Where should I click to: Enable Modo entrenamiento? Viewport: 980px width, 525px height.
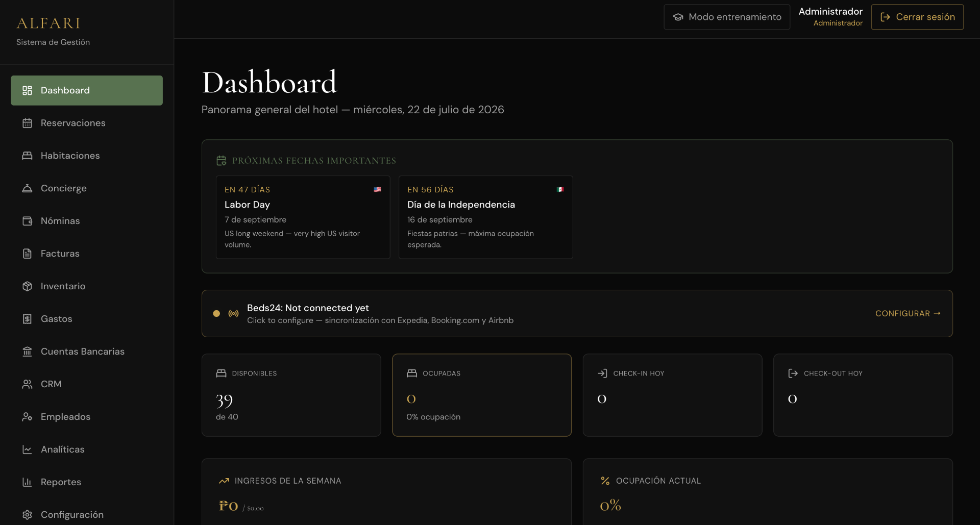pos(727,17)
